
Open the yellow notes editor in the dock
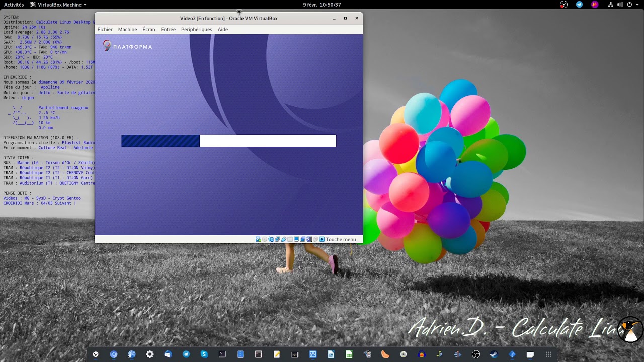tap(277, 354)
